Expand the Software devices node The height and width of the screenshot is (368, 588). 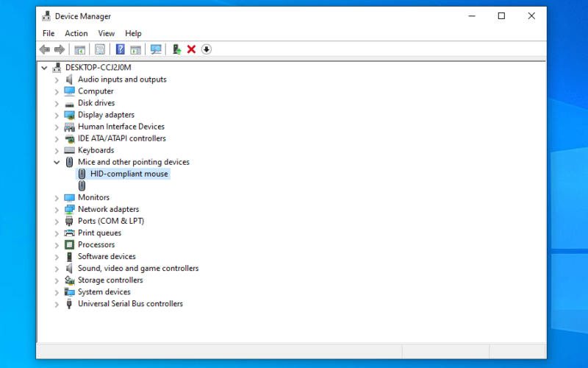(x=57, y=257)
